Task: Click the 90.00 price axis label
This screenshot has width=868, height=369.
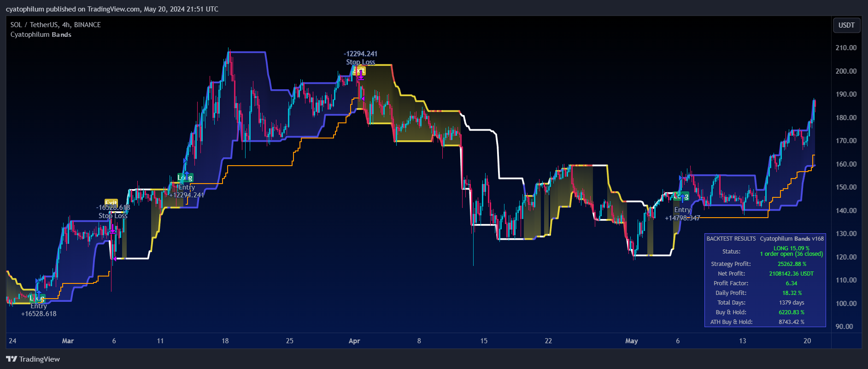Action: (x=844, y=326)
